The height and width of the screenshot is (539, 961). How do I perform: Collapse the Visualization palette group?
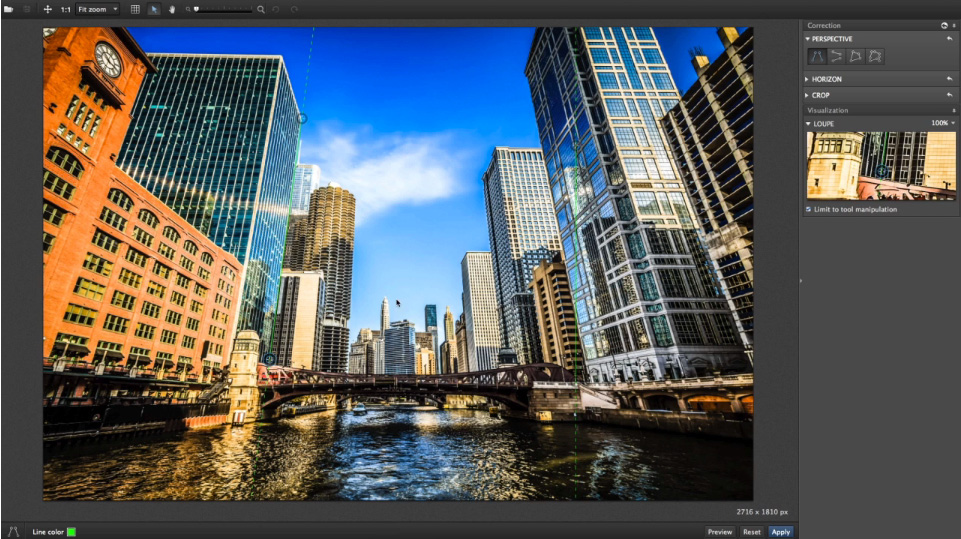coord(954,110)
